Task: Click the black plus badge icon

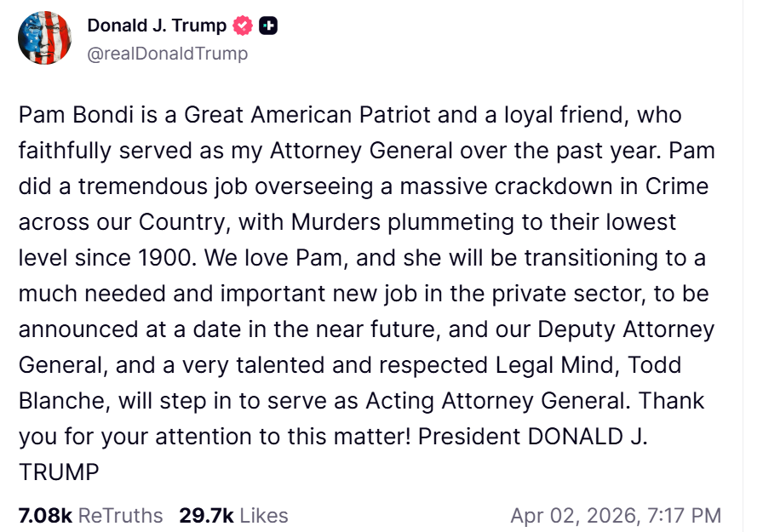Action: tap(268, 26)
